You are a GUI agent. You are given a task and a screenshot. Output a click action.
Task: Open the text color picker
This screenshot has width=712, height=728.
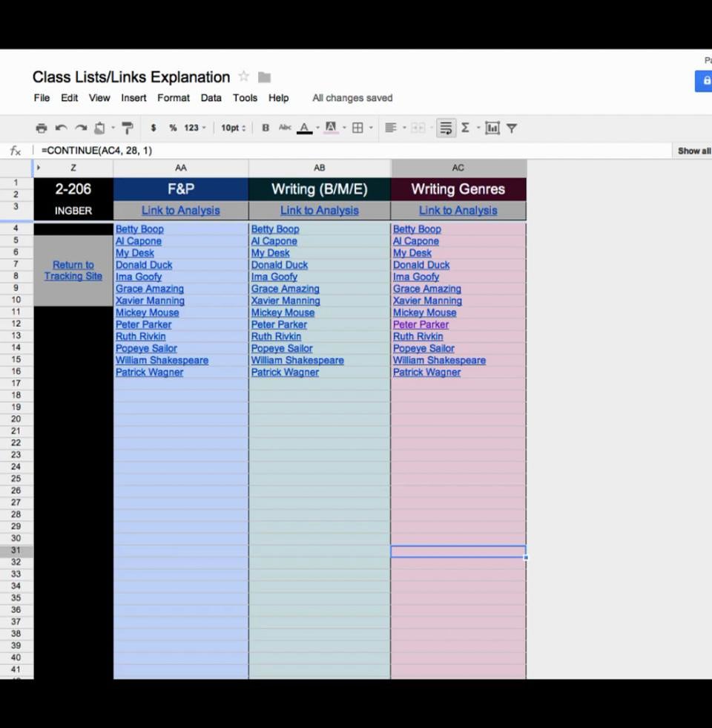click(305, 128)
